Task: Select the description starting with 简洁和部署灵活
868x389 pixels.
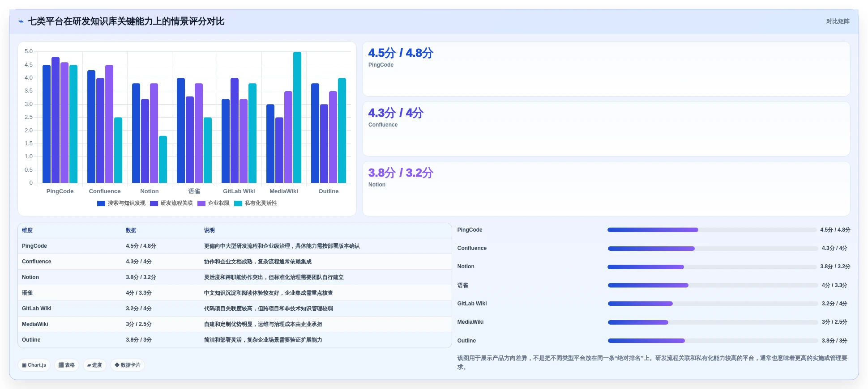Action: click(x=263, y=340)
